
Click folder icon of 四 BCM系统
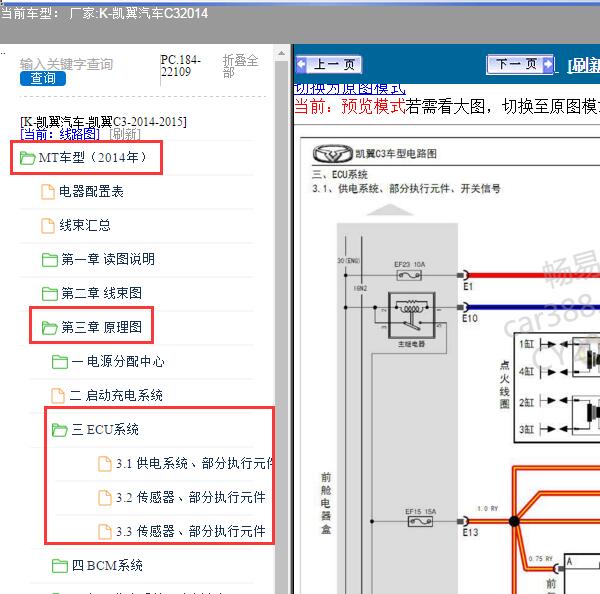[x=60, y=566]
